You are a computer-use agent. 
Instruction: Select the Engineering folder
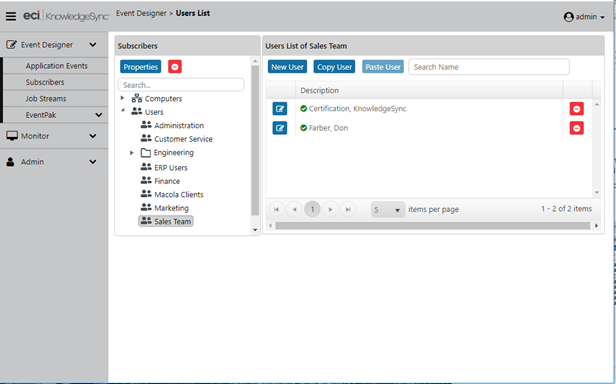[174, 152]
